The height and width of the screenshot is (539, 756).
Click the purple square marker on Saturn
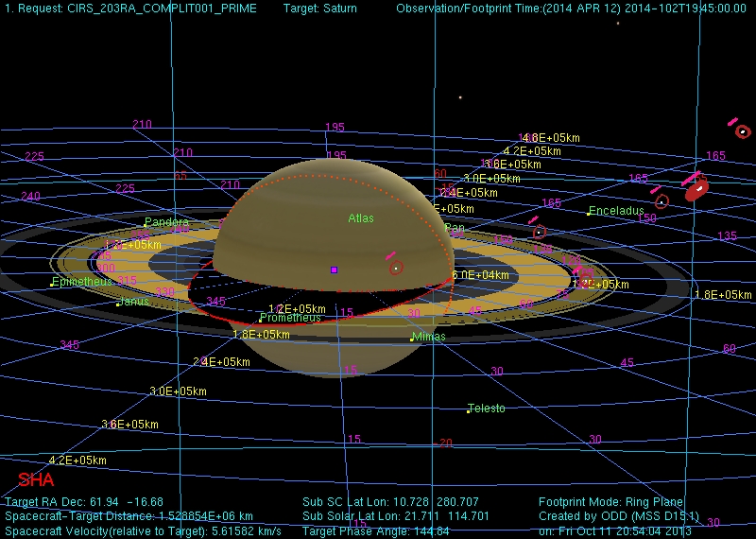[334, 269]
